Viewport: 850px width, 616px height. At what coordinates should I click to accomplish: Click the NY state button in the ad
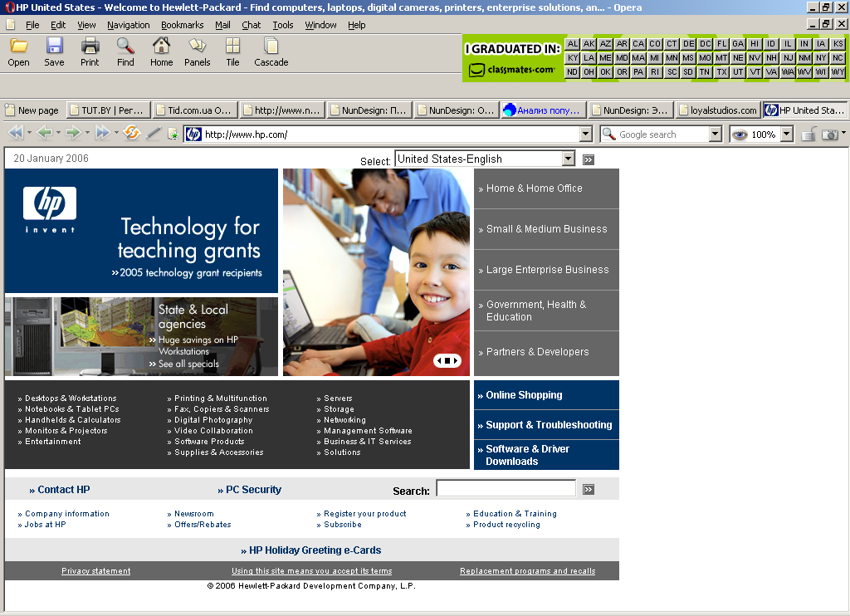(821, 58)
